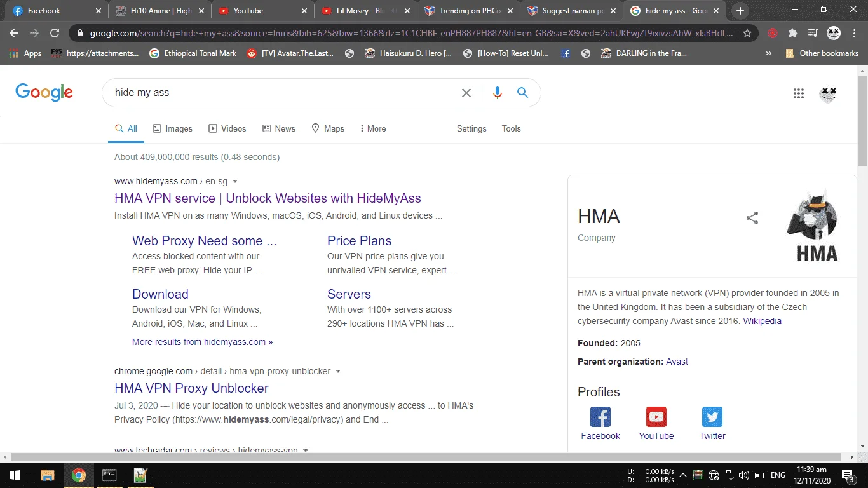The width and height of the screenshot is (868, 488).
Task: Open DARLING in the Fra bookmark
Action: [644, 53]
